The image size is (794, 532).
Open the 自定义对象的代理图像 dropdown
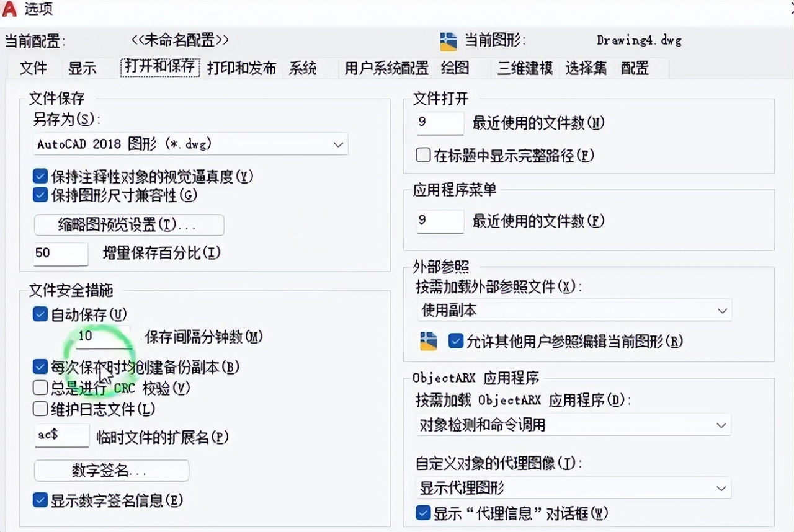click(721, 488)
